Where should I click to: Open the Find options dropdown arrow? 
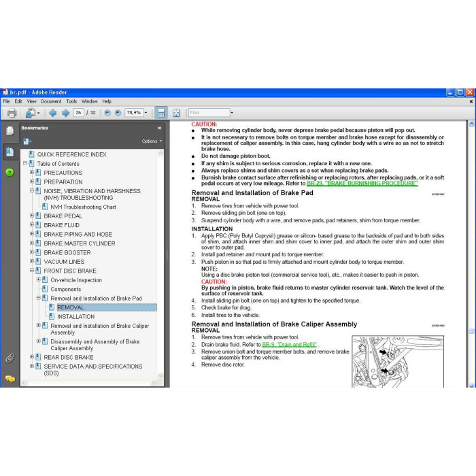232,113
